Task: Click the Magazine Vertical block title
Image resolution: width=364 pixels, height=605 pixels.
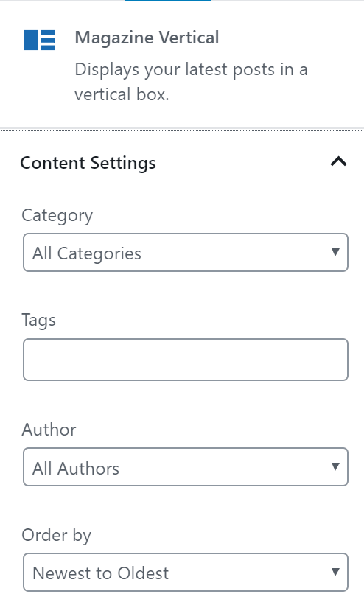Action: (x=147, y=38)
